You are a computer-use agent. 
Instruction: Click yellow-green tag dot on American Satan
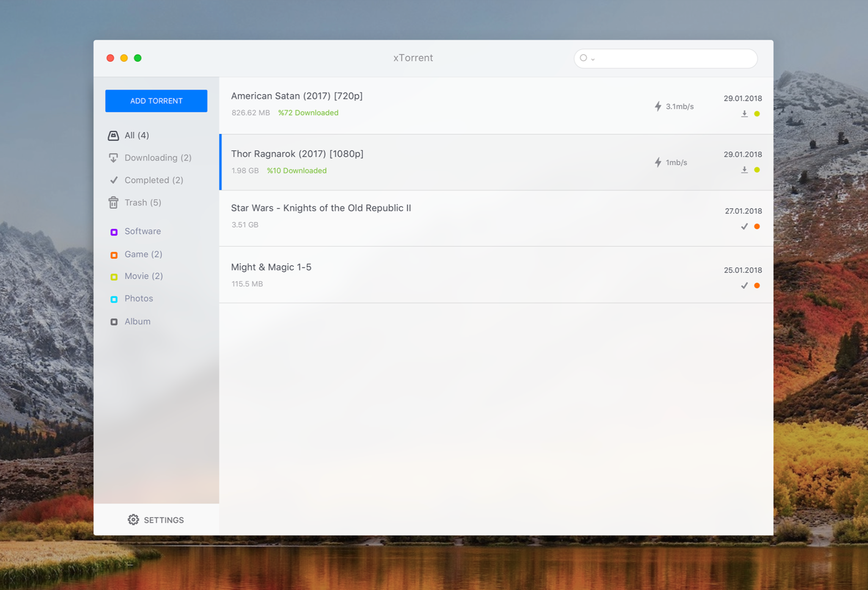pyautogui.click(x=757, y=114)
